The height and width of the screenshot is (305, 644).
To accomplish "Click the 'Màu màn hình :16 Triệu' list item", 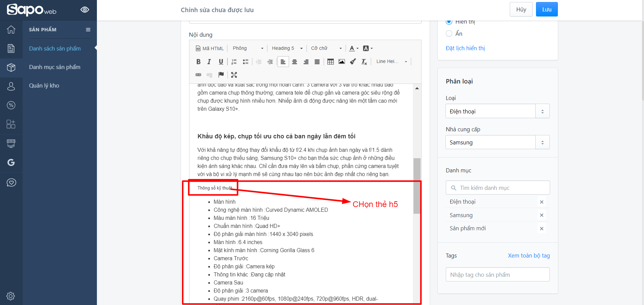I will 241,218.
